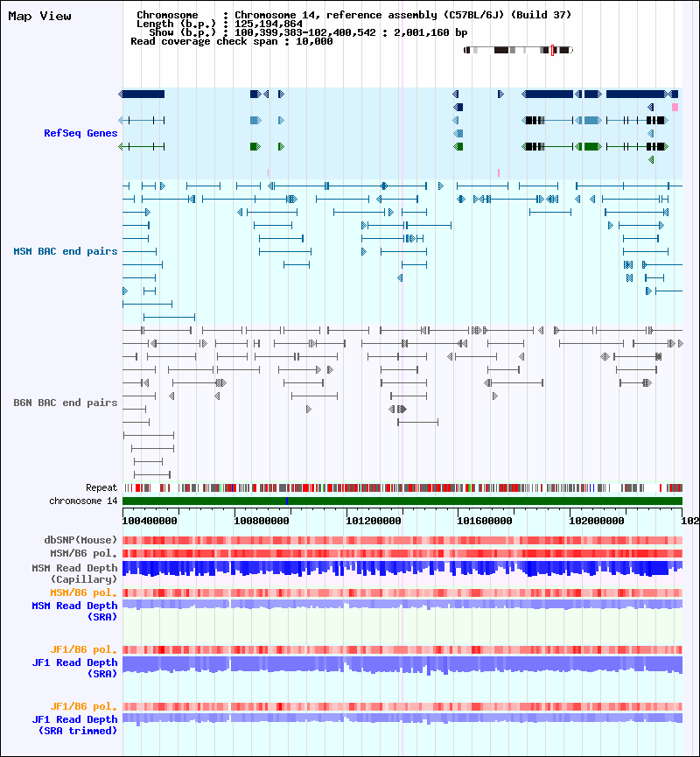Click the chromosome 14 track label
The width and height of the screenshot is (700, 757).
[83, 501]
